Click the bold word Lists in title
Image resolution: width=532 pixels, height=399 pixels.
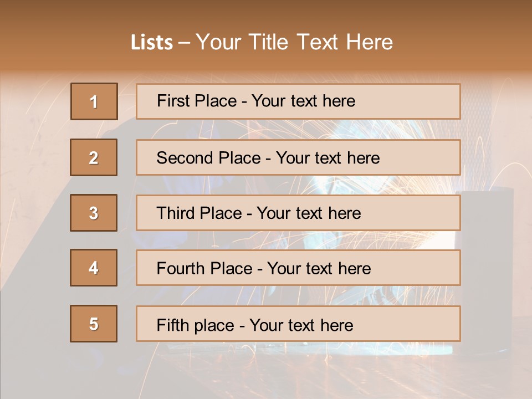coord(152,43)
